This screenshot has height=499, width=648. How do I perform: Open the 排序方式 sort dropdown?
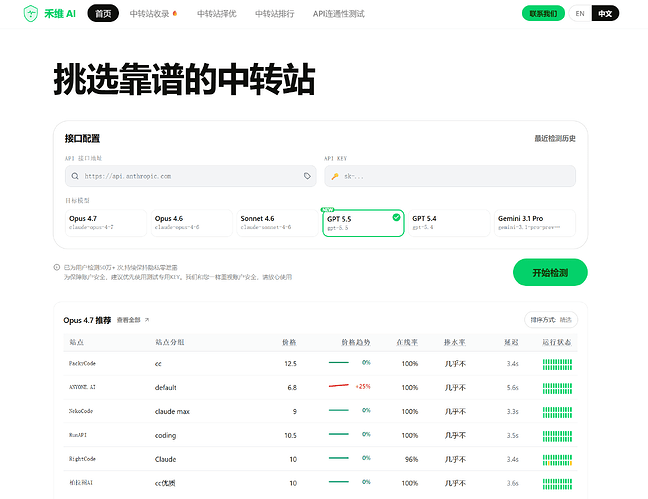tap(551, 320)
